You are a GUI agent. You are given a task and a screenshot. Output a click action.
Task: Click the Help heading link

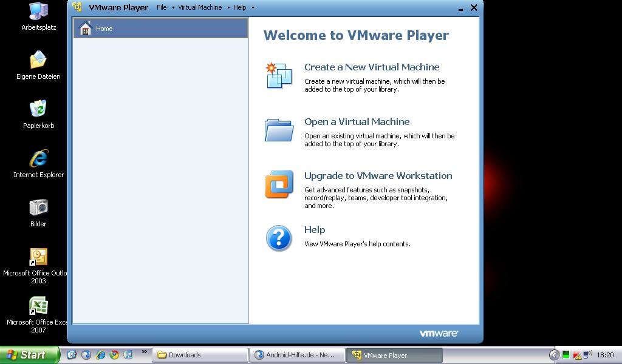[315, 230]
